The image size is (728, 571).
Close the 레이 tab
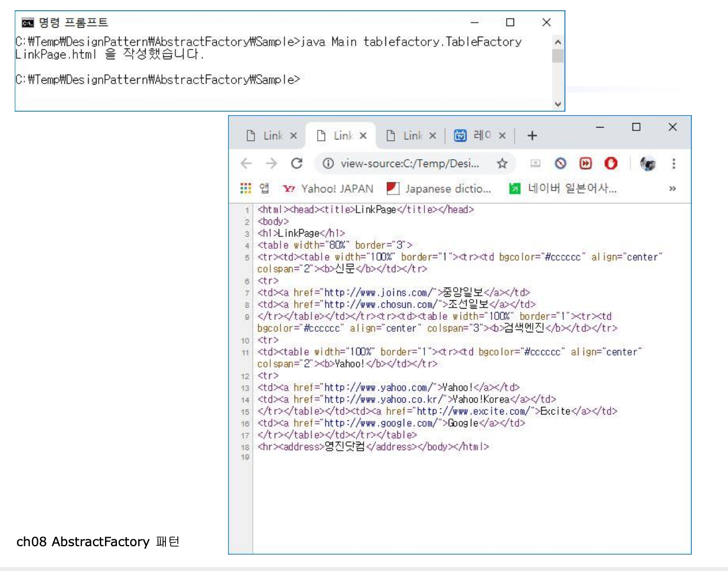(x=502, y=136)
